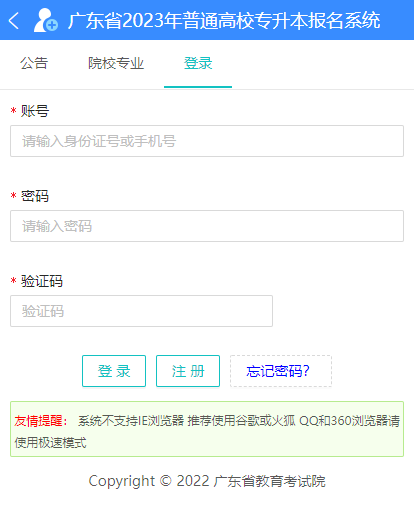Open the 公告 tab
The width and height of the screenshot is (414, 521).
tap(34, 63)
